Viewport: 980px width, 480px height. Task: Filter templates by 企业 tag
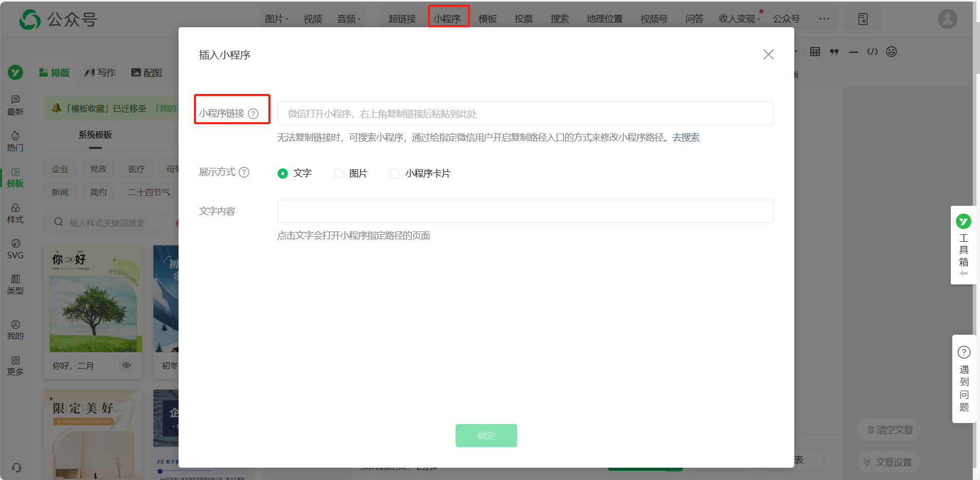pos(60,169)
